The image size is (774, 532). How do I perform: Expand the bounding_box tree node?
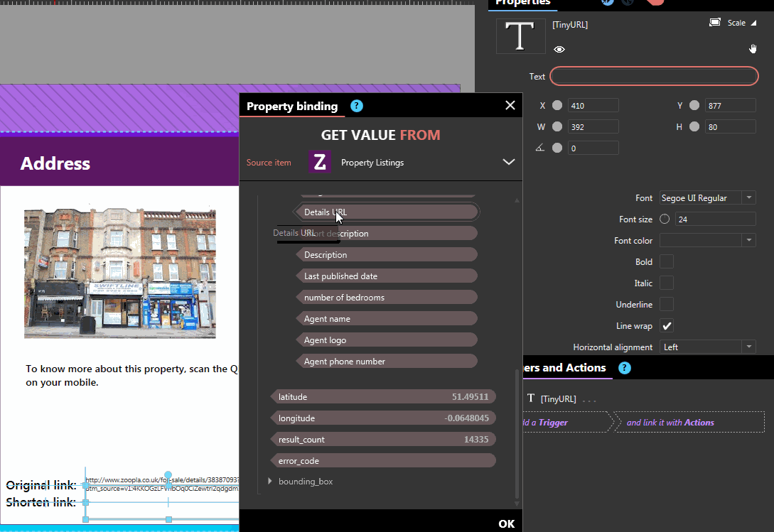tap(269, 481)
